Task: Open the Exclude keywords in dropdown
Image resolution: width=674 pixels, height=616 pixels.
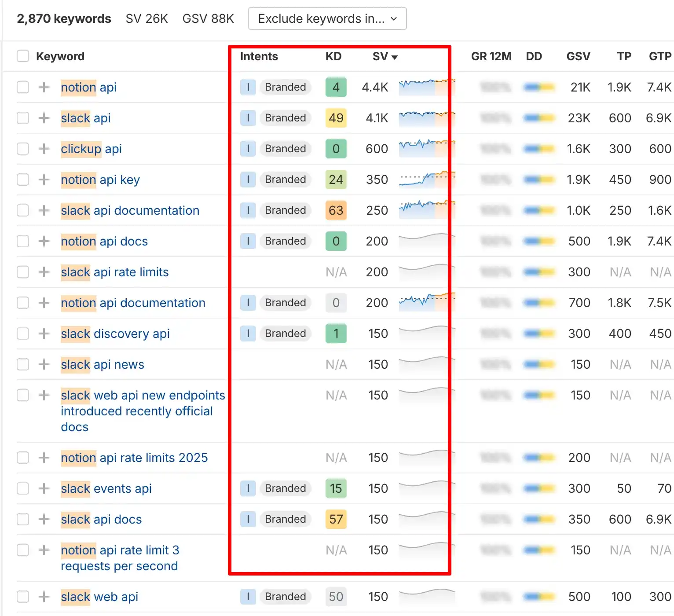Action: pyautogui.click(x=327, y=18)
